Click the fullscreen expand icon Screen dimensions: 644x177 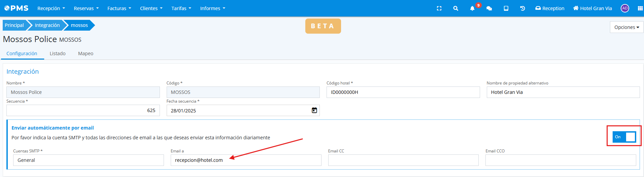(x=439, y=8)
